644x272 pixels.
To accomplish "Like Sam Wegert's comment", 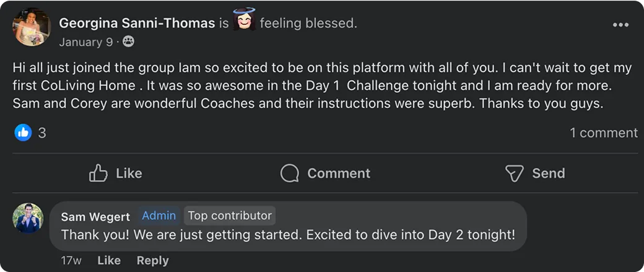I will tap(109, 261).
